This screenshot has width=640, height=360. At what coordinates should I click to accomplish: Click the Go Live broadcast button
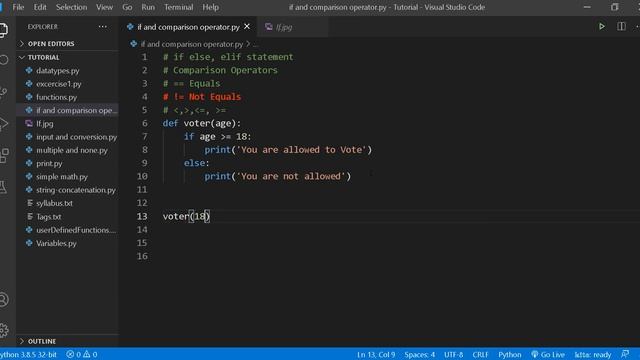tap(548, 354)
